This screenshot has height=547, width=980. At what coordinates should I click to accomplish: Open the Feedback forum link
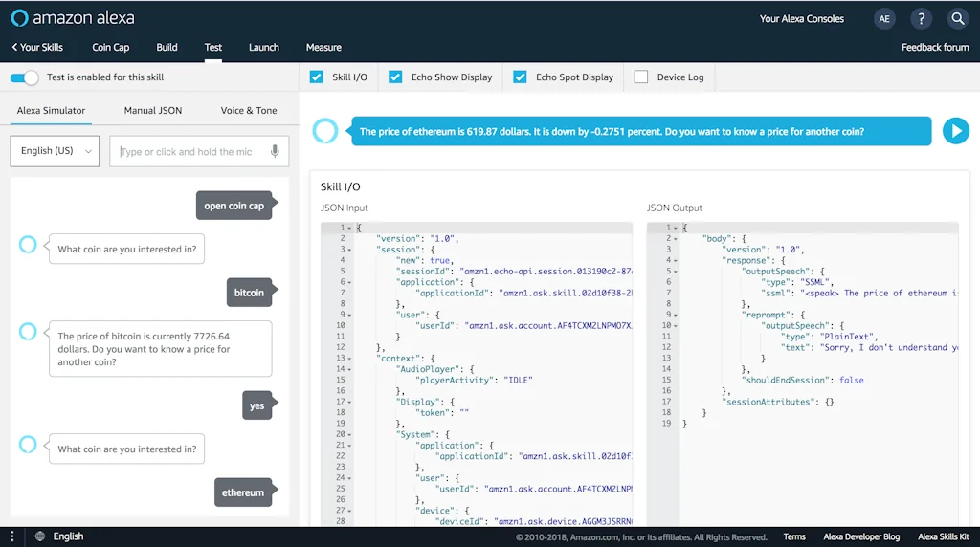[x=935, y=47]
